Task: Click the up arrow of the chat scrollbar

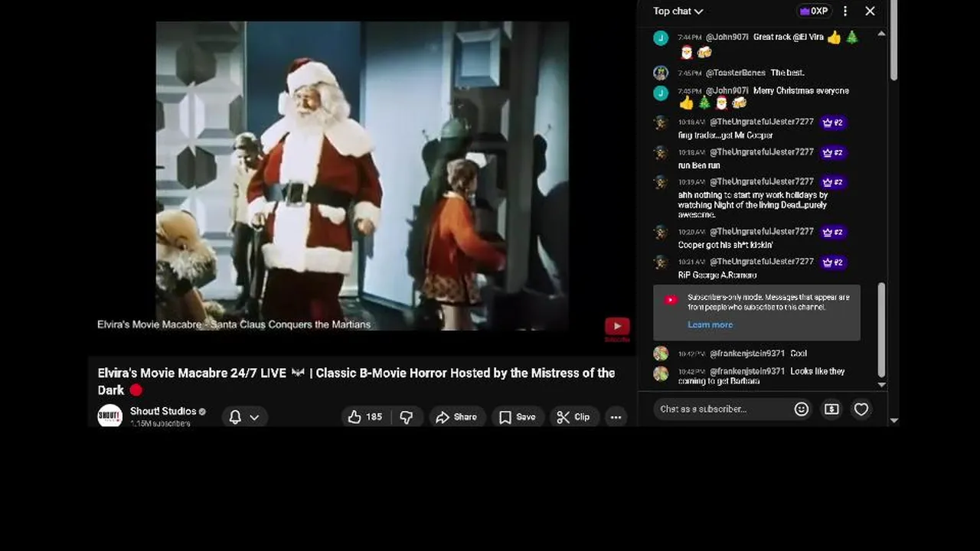Action: pyautogui.click(x=881, y=34)
